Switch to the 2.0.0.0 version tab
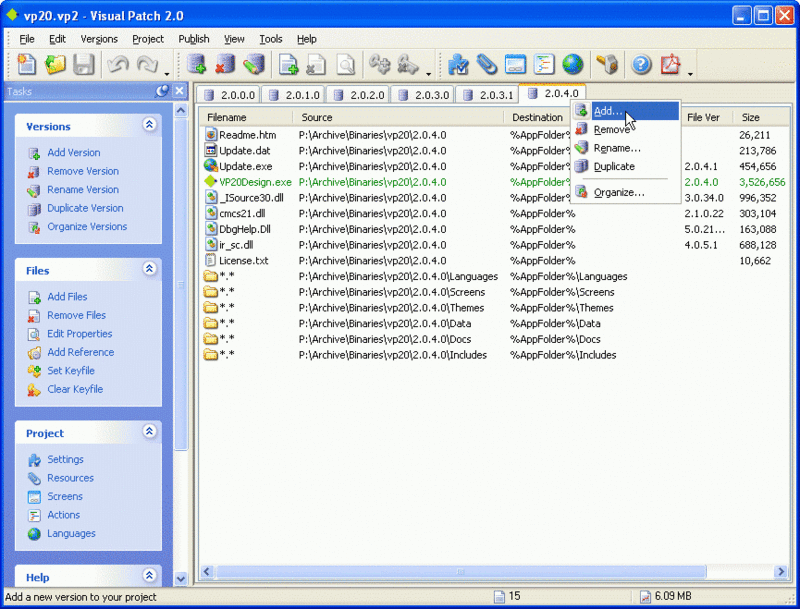800x609 pixels. pos(229,95)
